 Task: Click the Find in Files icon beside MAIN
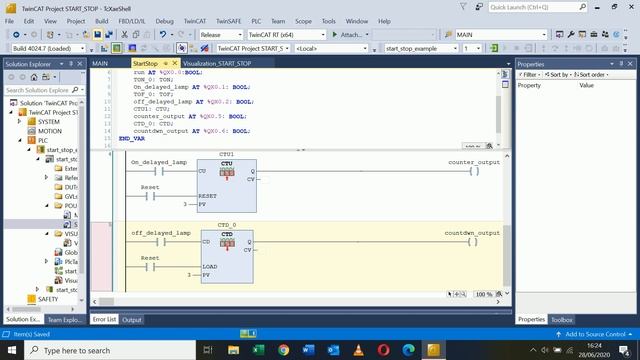click(449, 35)
